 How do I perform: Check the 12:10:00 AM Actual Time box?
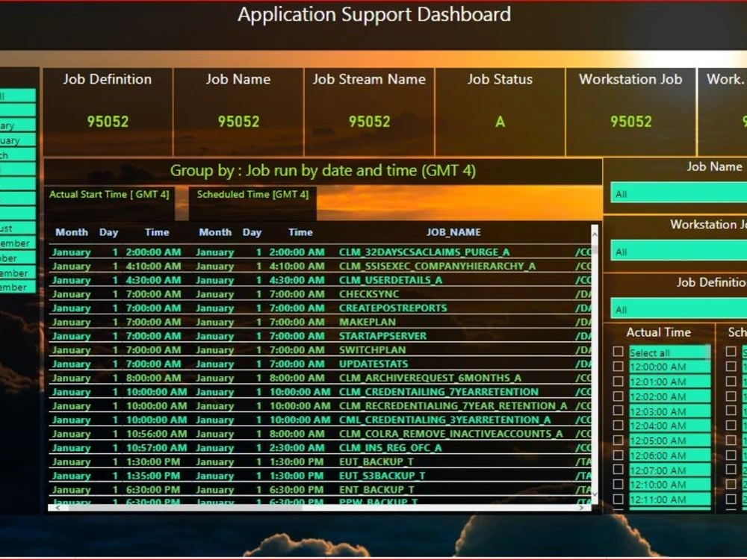619,485
